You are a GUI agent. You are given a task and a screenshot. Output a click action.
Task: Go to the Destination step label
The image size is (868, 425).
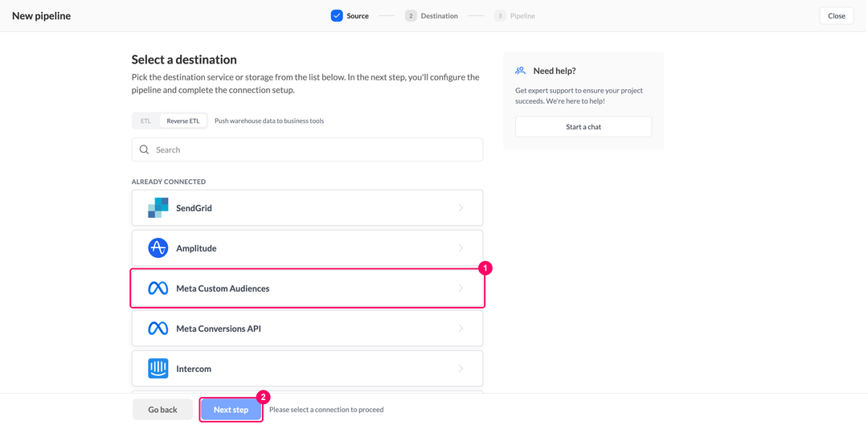(439, 16)
